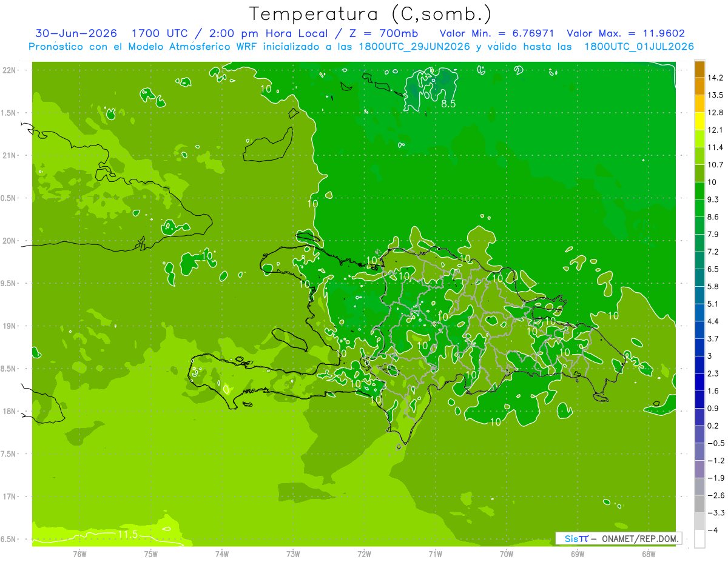
Task: Click the '18N' latitude axis label
Action: [10, 411]
